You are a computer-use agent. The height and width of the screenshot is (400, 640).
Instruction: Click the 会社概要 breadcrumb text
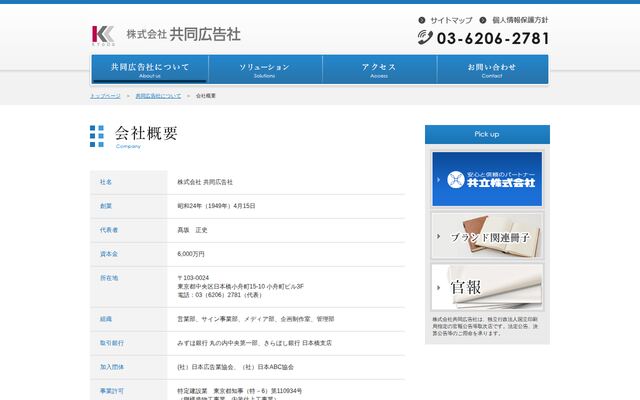pyautogui.click(x=206, y=96)
